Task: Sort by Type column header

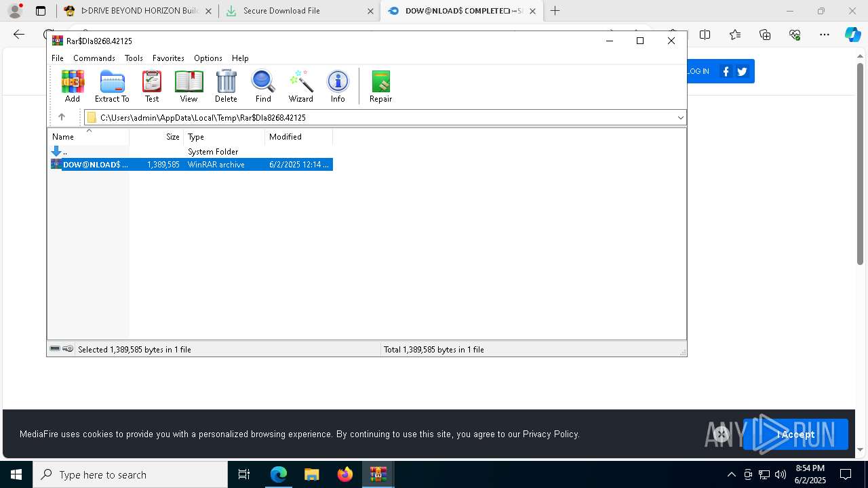Action: pyautogui.click(x=224, y=137)
